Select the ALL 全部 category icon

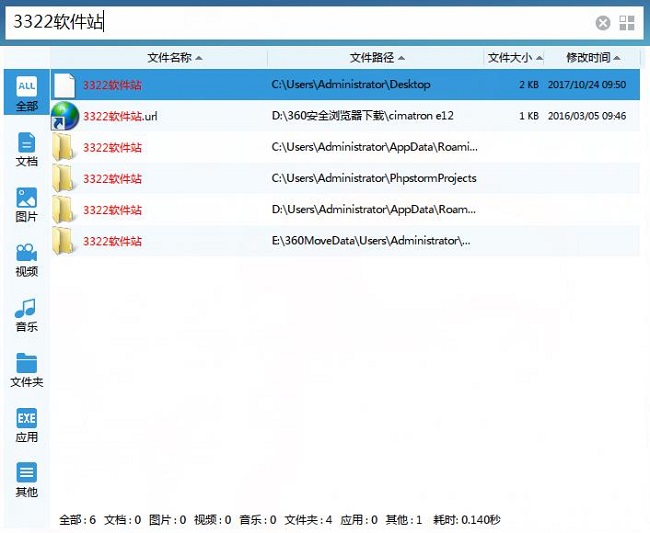pyautogui.click(x=27, y=93)
